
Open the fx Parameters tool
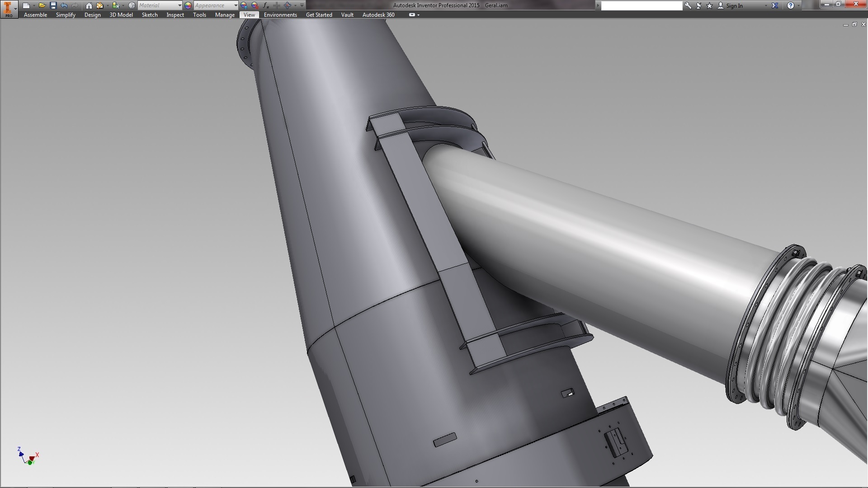tap(266, 5)
